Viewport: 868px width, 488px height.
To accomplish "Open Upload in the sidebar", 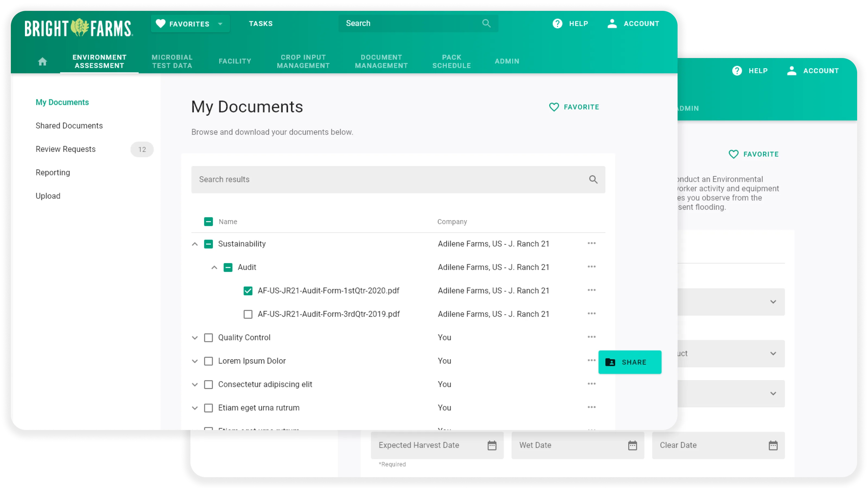I will tap(48, 196).
